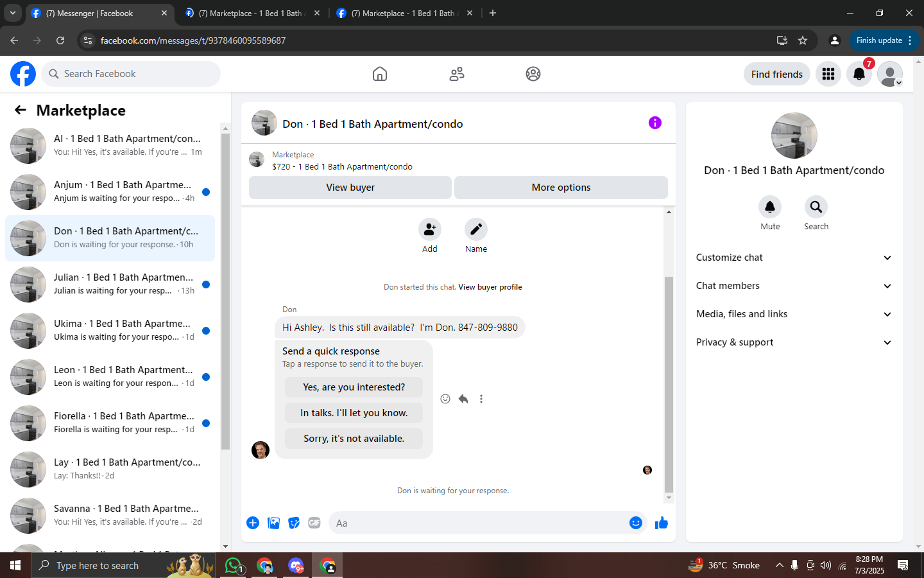Screen dimensions: 924x578
Task: Click More options button
Action: tap(561, 188)
